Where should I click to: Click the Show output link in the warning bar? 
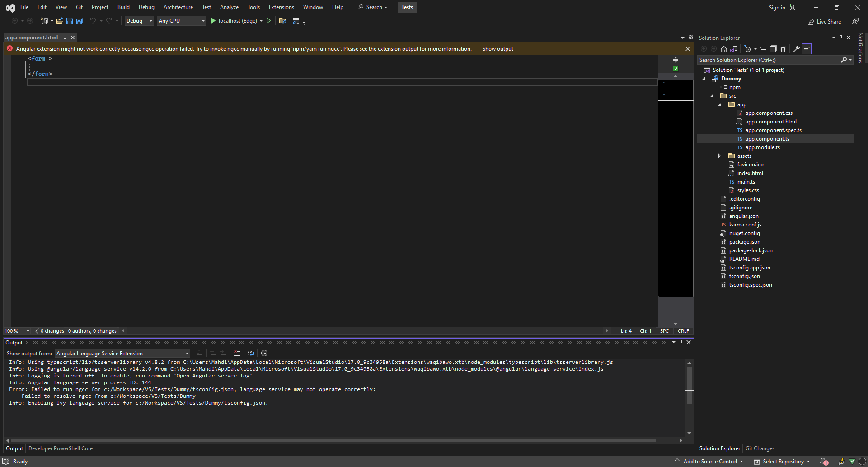(x=497, y=48)
